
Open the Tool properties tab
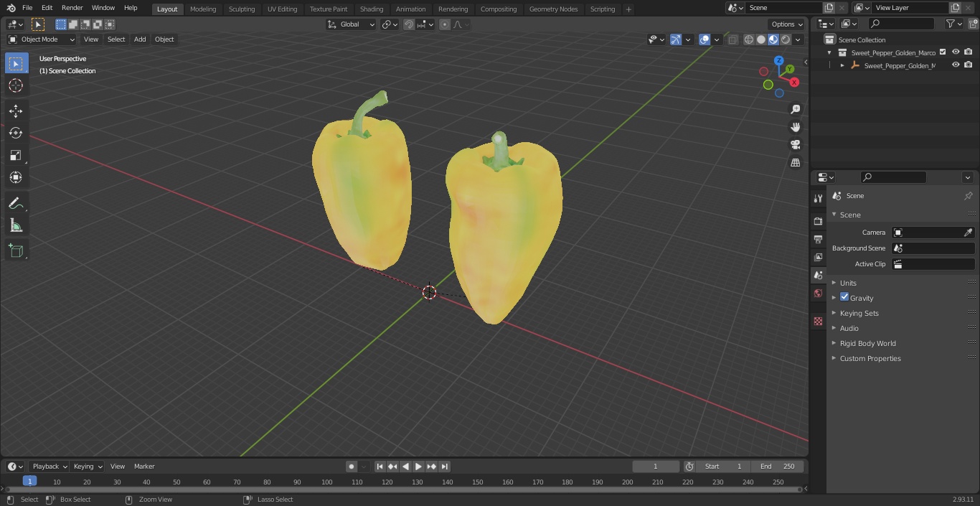[x=818, y=198]
